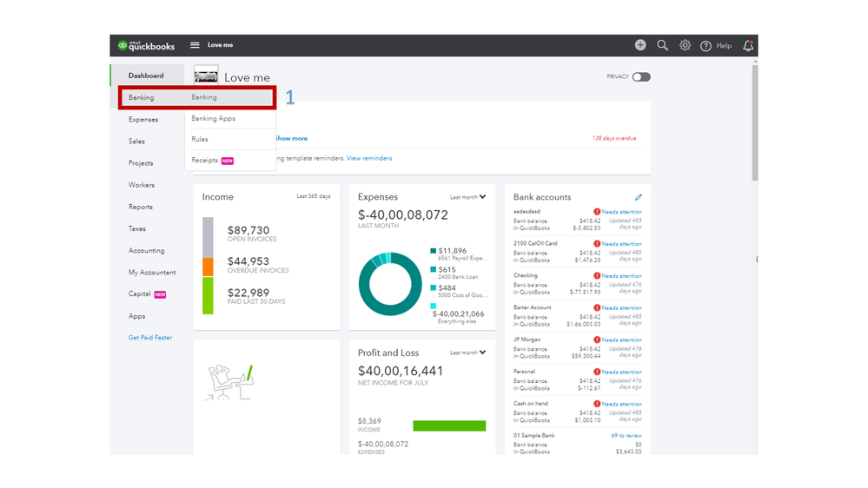The image size is (868, 488).
Task: Click alert icon for Personal account
Action: pos(597,373)
